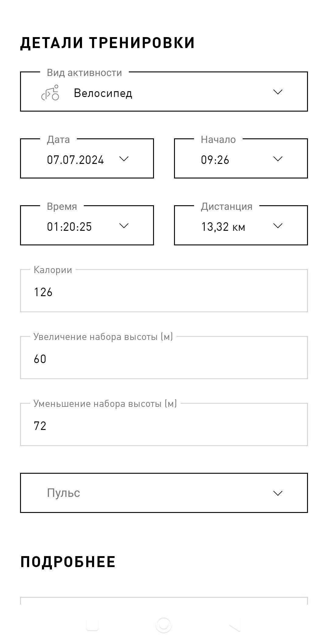Tap the start time 09:26
Screen dimensions: 328x644
[x=215, y=160]
